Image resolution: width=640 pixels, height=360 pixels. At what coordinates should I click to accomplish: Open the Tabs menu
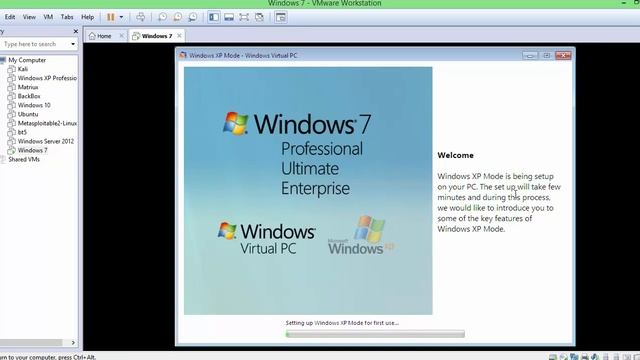tap(67, 17)
